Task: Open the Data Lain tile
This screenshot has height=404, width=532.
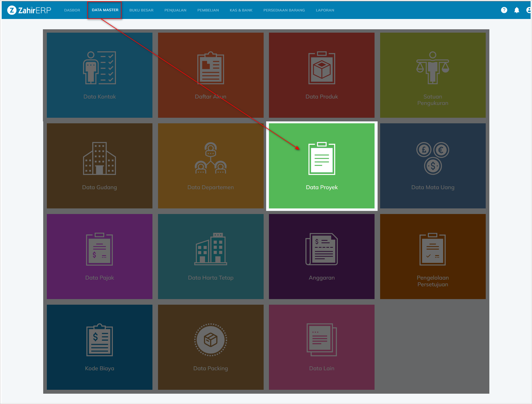Action: (322, 347)
